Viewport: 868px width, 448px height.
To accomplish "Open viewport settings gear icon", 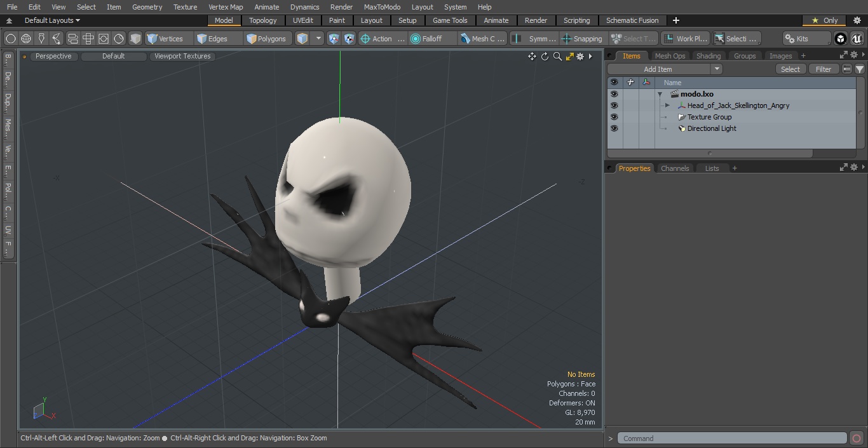I will coord(580,57).
